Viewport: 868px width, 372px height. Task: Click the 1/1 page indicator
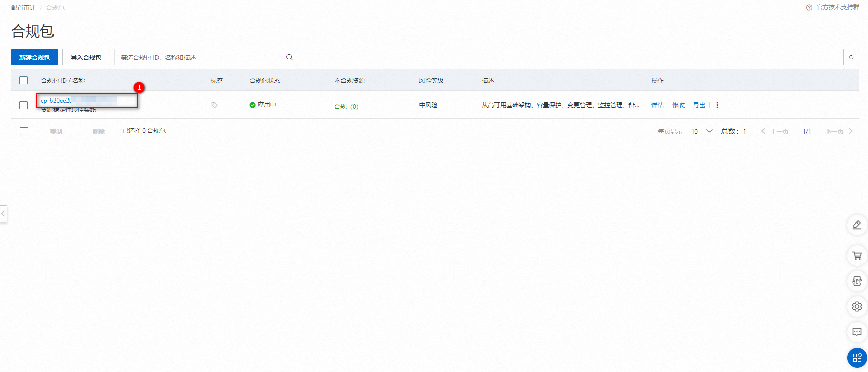point(807,131)
